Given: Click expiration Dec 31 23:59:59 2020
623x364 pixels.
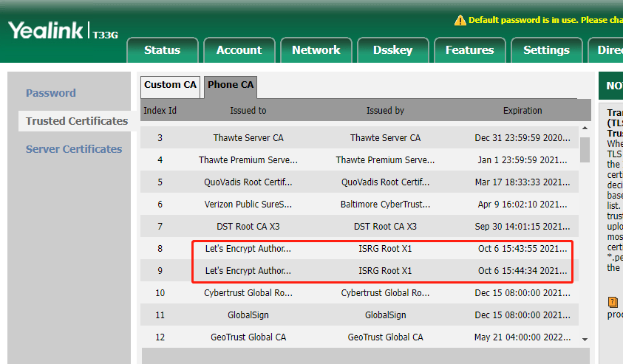Looking at the screenshot, I should click(522, 138).
